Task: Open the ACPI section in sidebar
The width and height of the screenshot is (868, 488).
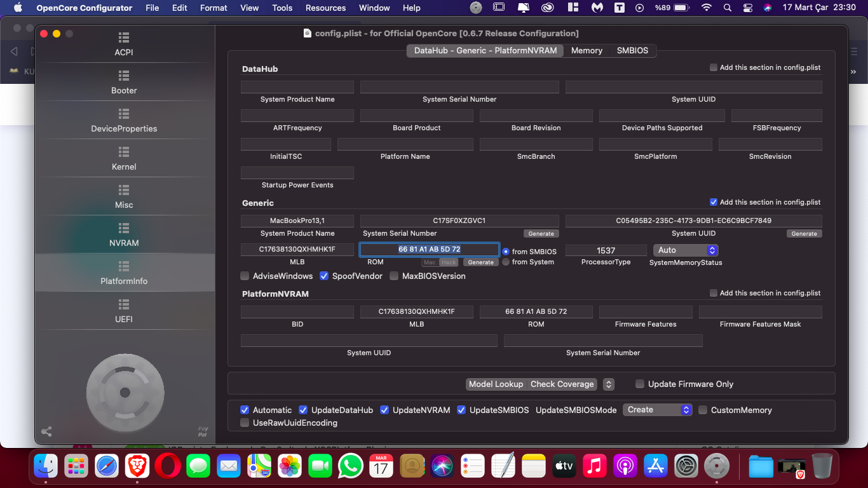Action: pos(124,44)
